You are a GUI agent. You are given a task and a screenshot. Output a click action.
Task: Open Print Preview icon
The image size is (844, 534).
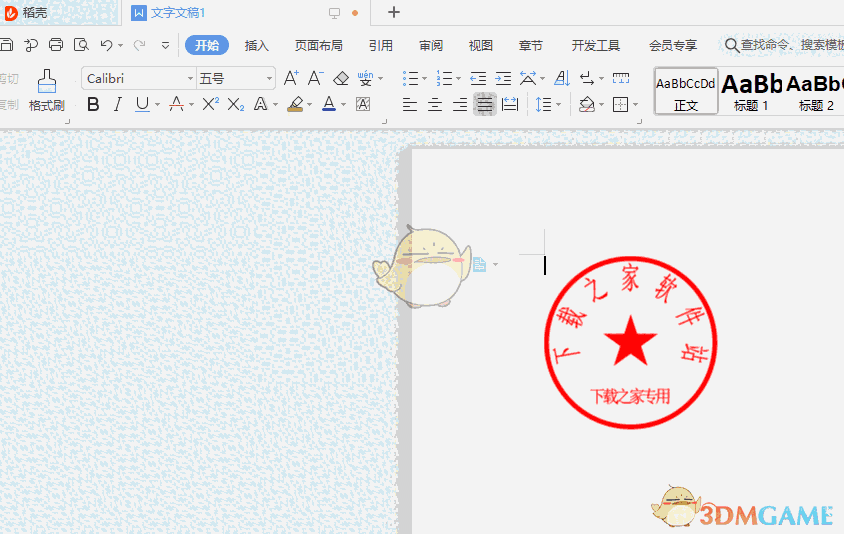pos(81,45)
